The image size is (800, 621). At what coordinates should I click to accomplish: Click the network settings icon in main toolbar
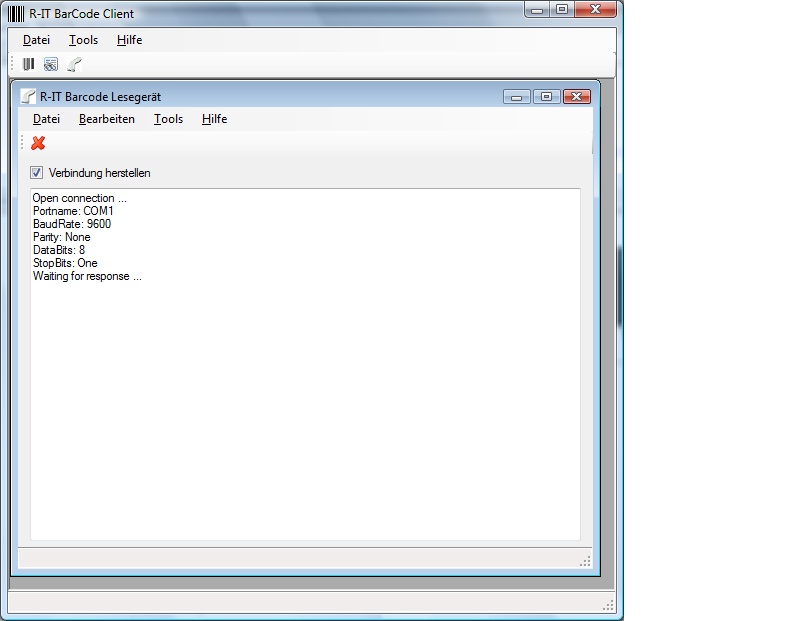(51, 64)
